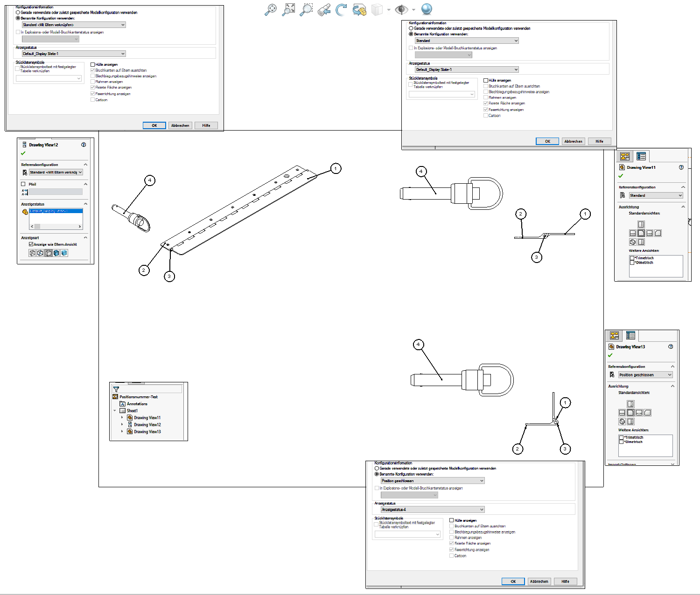Collapse the Anzeigeart section in Drawing View12
Image resolution: width=700 pixels, height=595 pixels.
tap(85, 238)
